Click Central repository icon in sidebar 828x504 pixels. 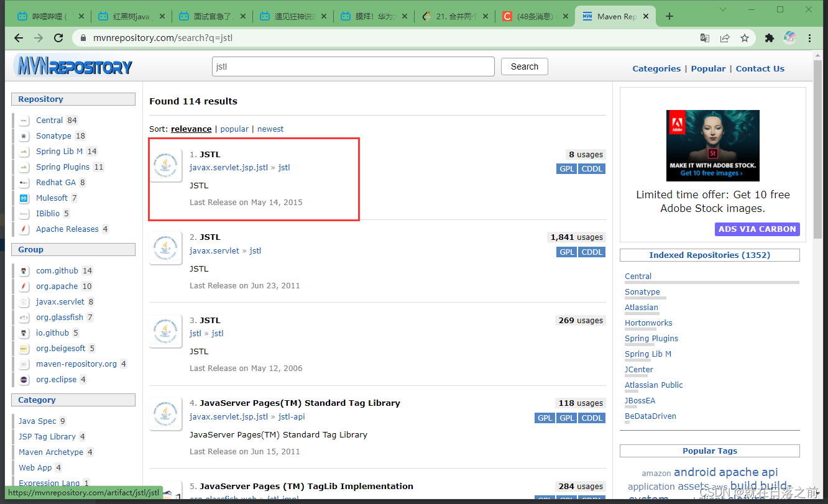[x=24, y=121]
